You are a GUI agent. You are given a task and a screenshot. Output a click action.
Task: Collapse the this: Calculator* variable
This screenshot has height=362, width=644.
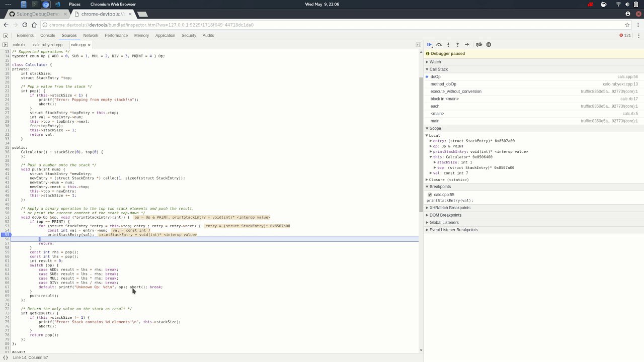click(431, 157)
